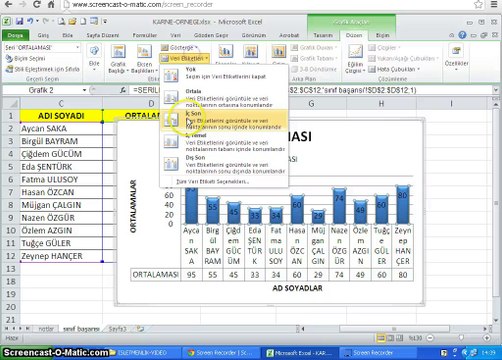The height and width of the screenshot is (360, 502).
Task: Click Stili Eşleştirmek için Sıfırla button
Action: (x=42, y=69)
